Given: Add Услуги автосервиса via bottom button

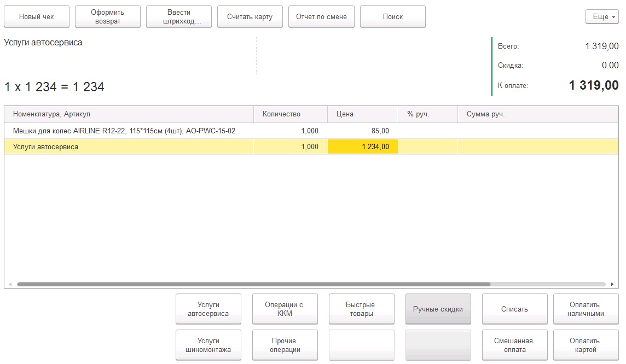Looking at the screenshot, I should point(208,309).
